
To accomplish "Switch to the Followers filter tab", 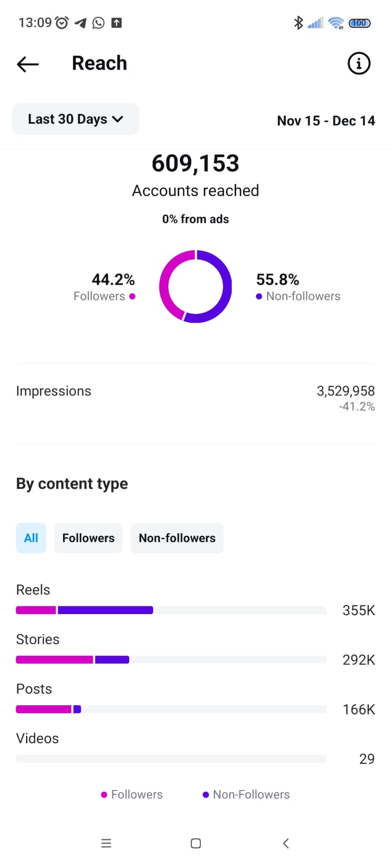I will coord(89,538).
